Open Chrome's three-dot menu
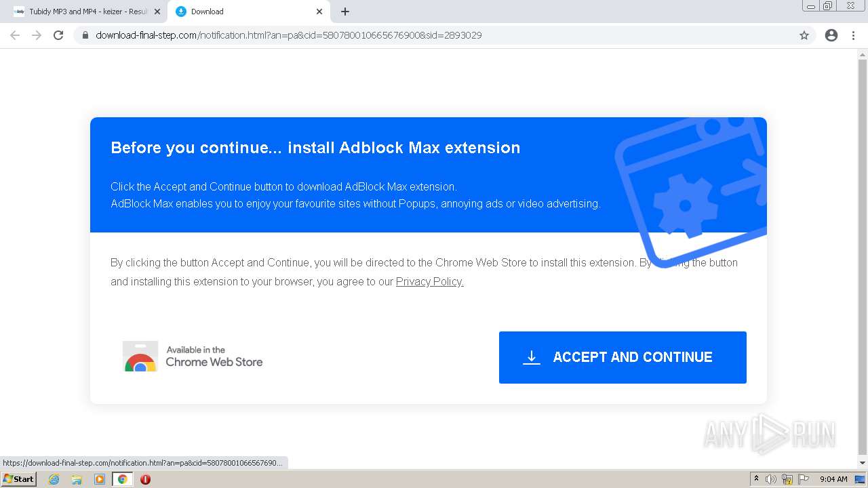Screen dimensions: 868x488 853,35
